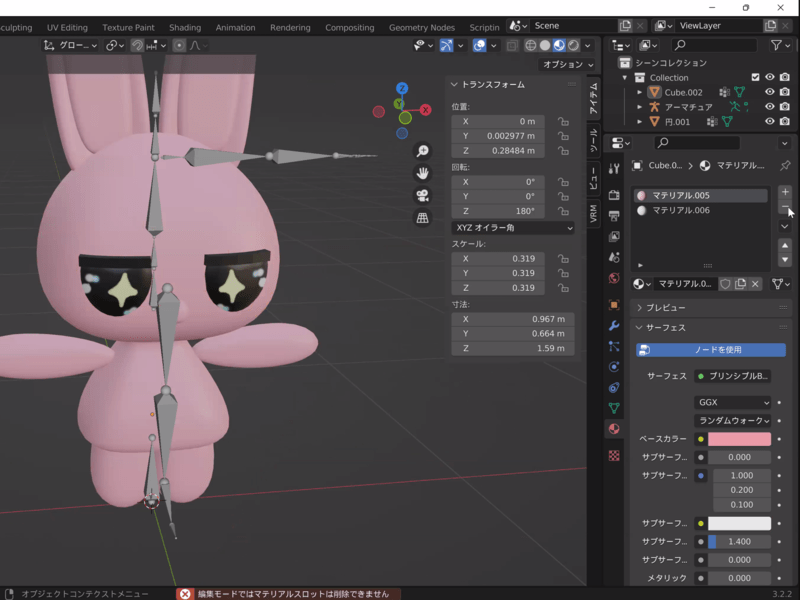
Task: Open the XYZ オイラー角 rotation mode dropdown
Action: (513, 228)
